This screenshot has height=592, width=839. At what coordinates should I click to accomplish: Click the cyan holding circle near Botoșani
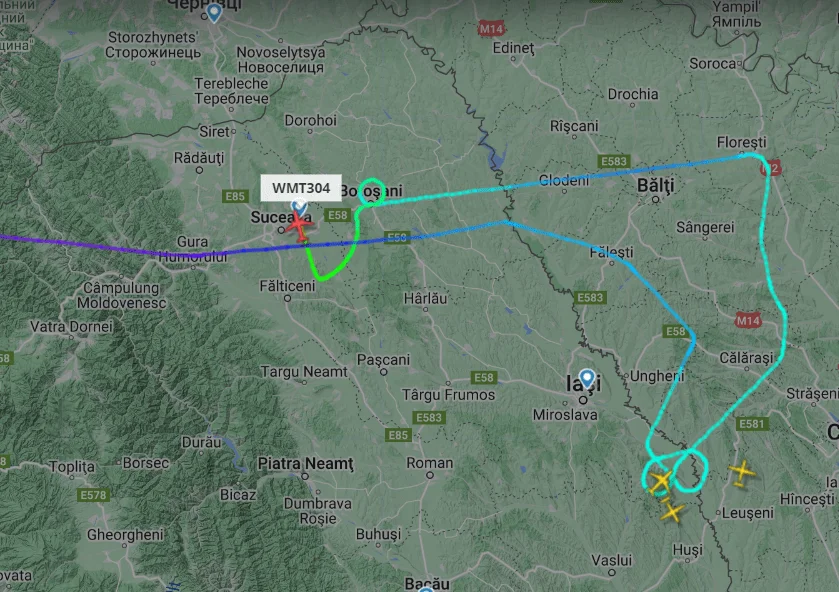[371, 192]
